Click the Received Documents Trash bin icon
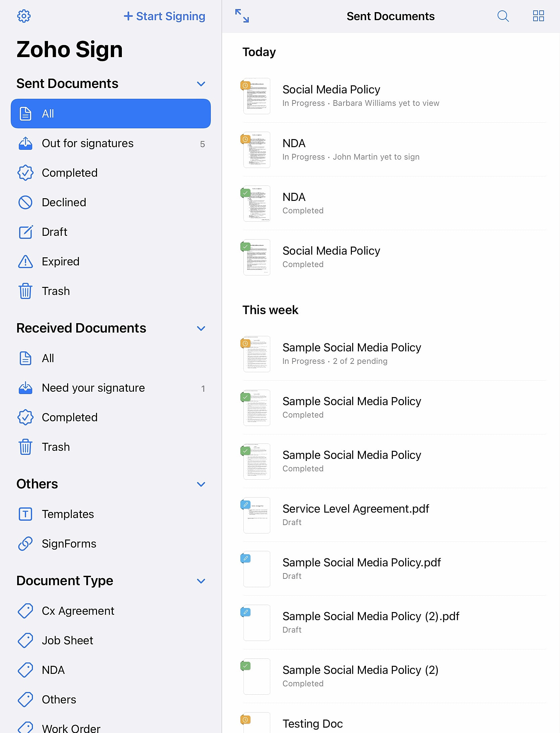 pos(26,447)
